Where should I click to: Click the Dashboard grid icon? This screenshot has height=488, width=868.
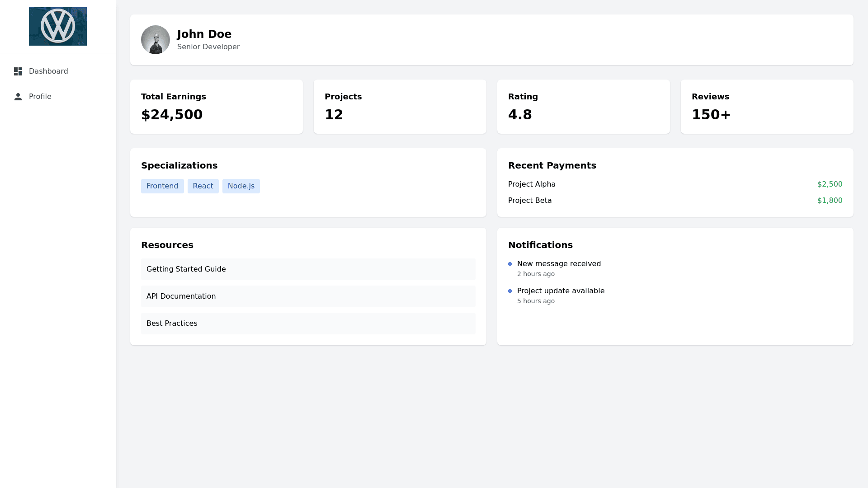18,71
